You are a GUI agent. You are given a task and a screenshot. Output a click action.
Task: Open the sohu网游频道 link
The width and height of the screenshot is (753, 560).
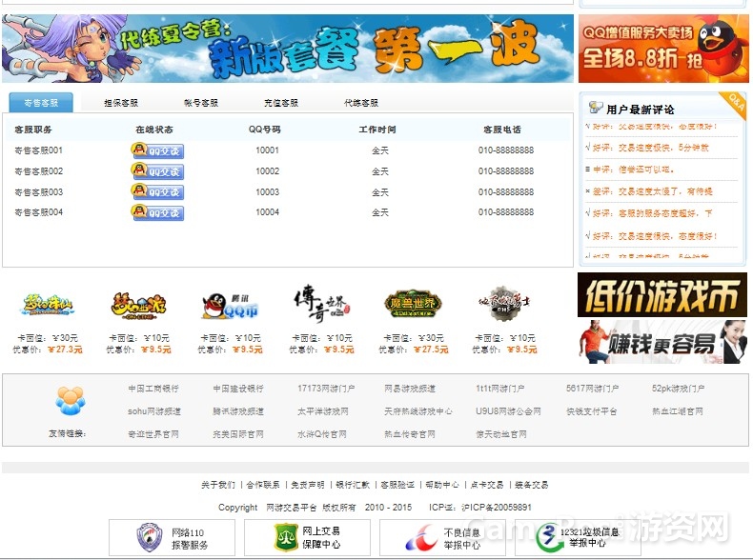154,411
